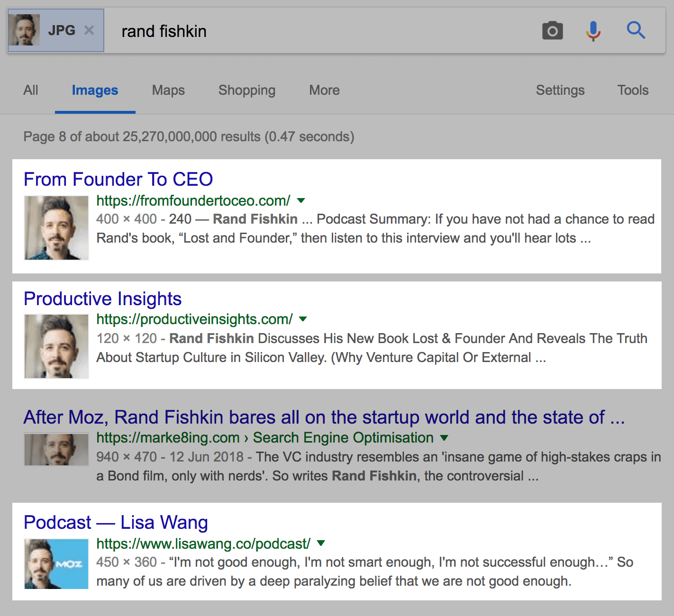Click the From Founder To CEO result thumbnail
The width and height of the screenshot is (674, 616).
pyautogui.click(x=56, y=228)
